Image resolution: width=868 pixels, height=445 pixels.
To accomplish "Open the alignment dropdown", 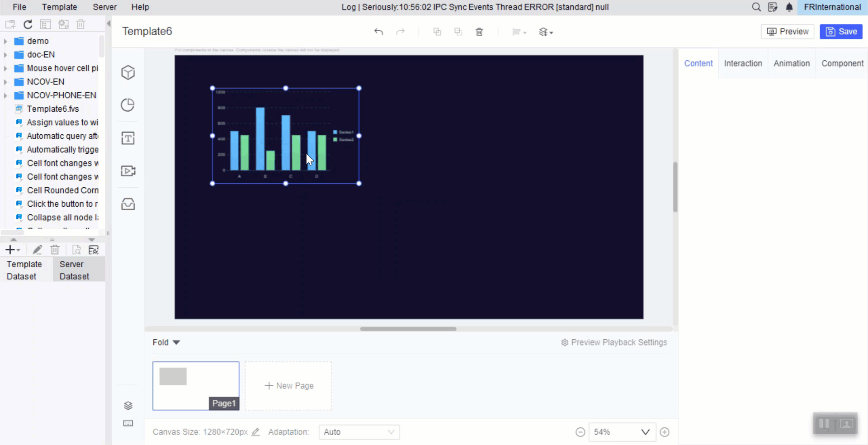I will (519, 32).
